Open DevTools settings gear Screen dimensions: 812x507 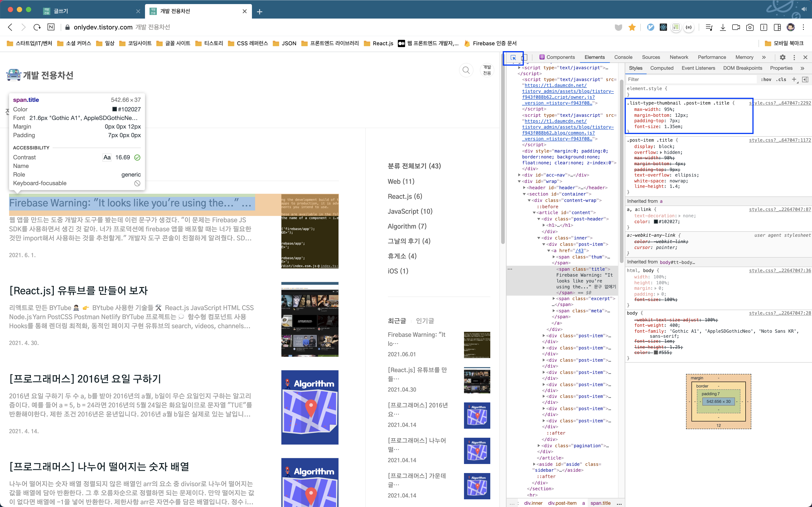[783, 57]
